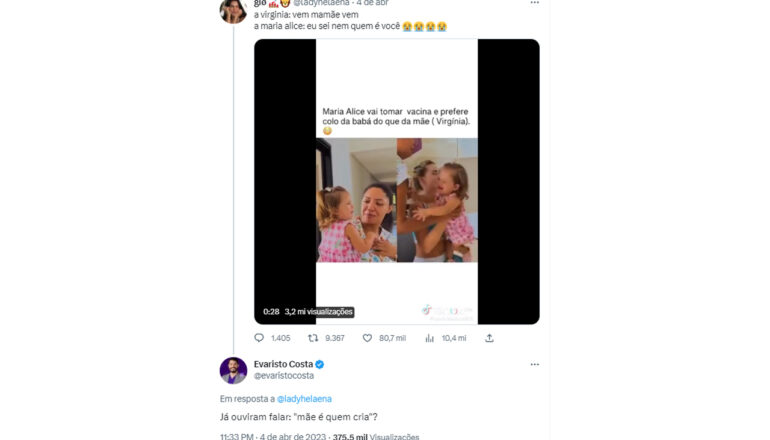
Task: Open Evaristo Costa's profile picture
Action: pos(233,370)
